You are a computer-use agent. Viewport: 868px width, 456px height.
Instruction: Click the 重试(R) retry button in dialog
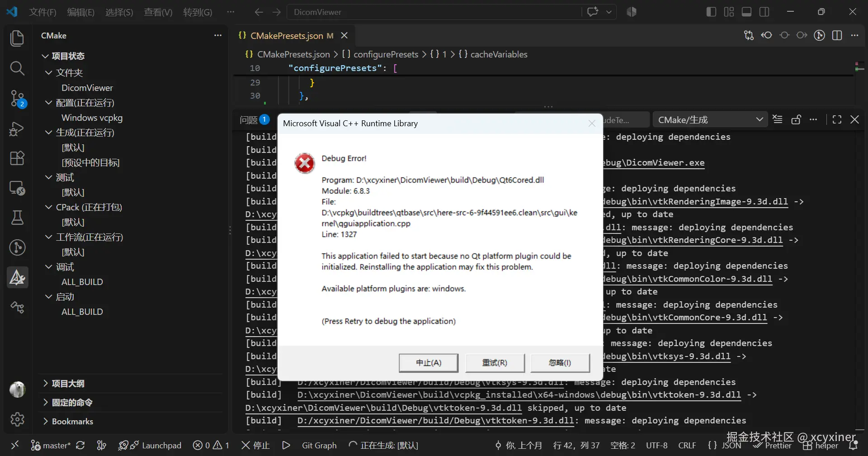click(495, 363)
